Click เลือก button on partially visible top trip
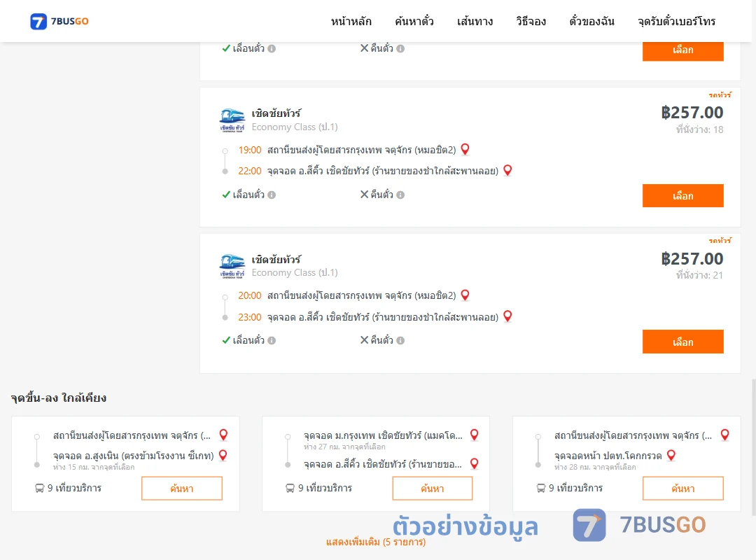 pos(682,50)
